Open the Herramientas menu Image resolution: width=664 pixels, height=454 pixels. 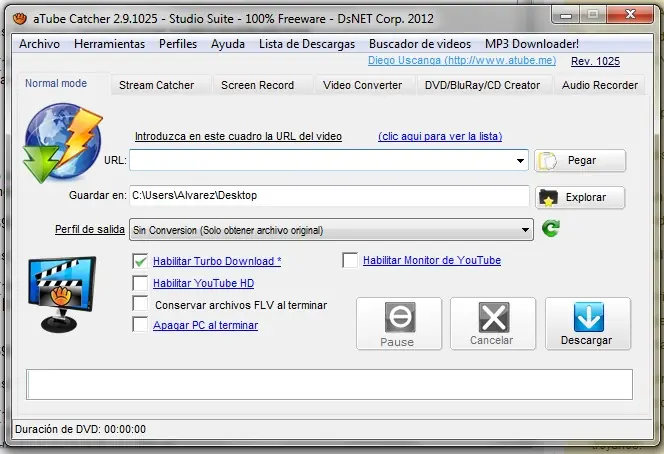point(109,44)
